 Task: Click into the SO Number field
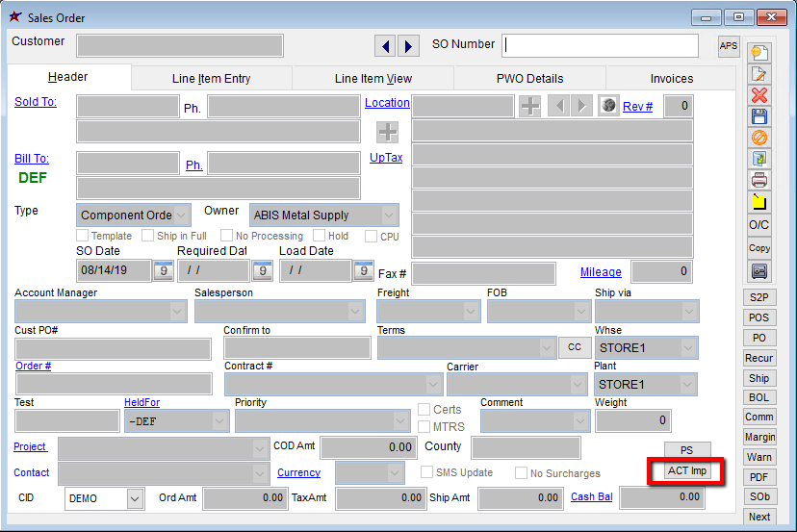(x=601, y=45)
